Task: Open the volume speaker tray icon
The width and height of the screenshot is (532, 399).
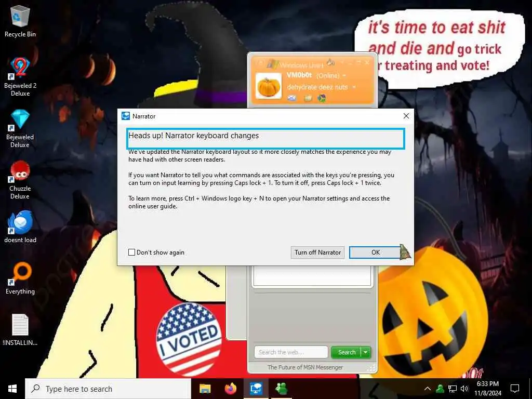Action: (x=464, y=389)
